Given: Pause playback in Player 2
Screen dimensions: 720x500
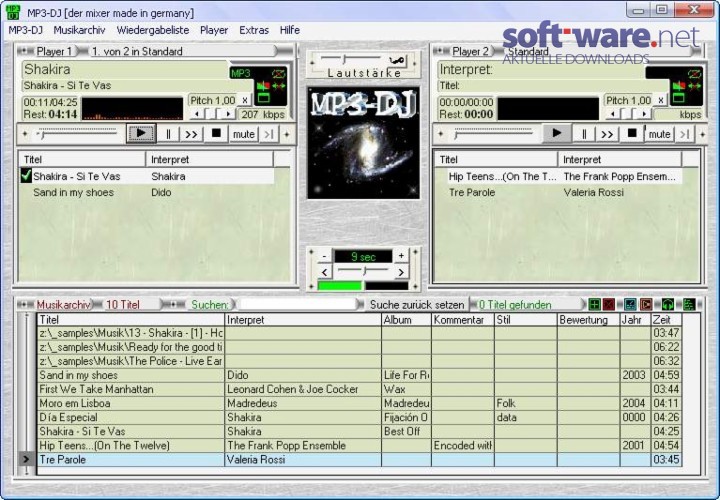Looking at the screenshot, I should click(x=584, y=134).
